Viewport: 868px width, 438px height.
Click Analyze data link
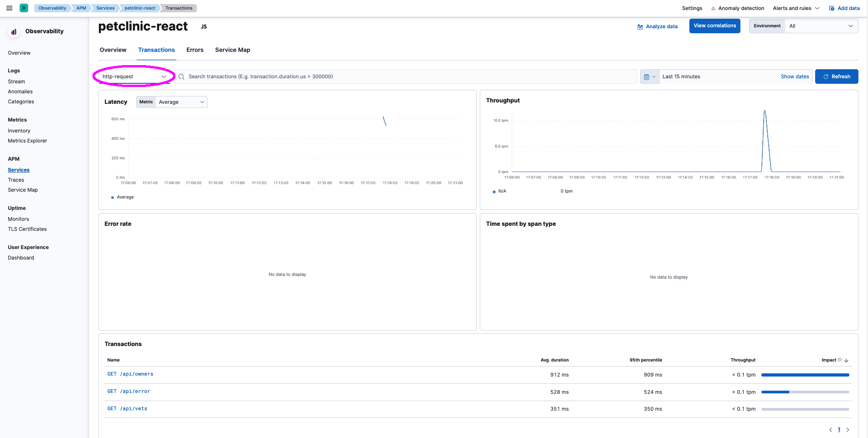pos(657,27)
